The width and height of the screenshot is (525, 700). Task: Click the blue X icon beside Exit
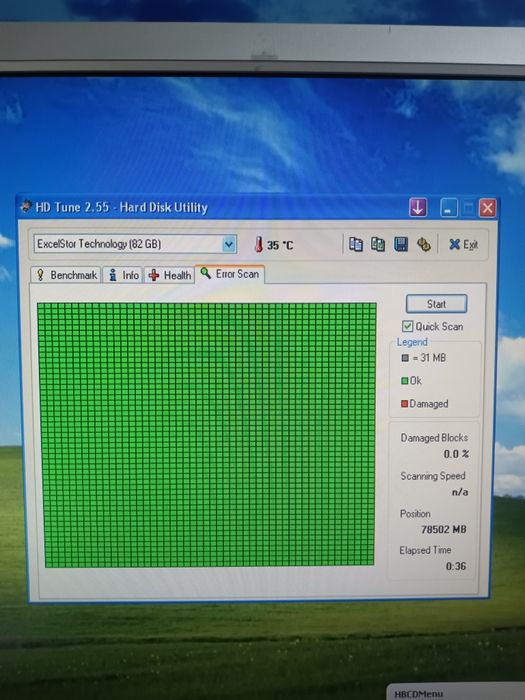454,244
